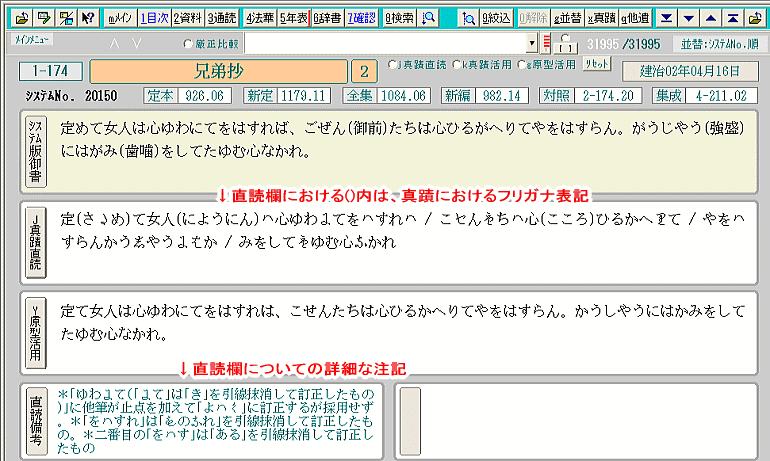Click the 兄弟抄 title bar
The height and width of the screenshot is (461, 770).
tap(219, 72)
